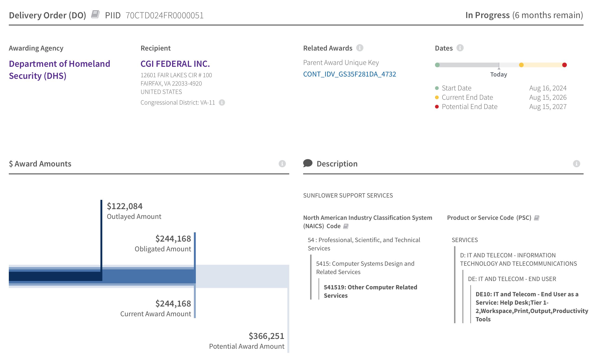The image size is (591, 364).
Task: Click Dates info icon
Action: [460, 48]
